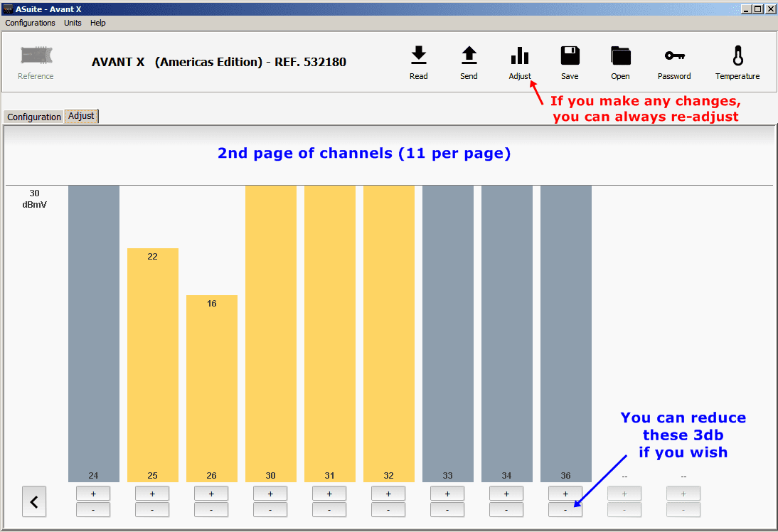Click the 16 value on channel 26 bar

pos(212,304)
